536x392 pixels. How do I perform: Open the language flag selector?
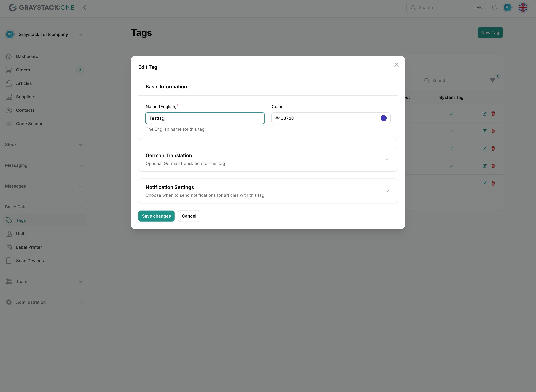pos(523,8)
